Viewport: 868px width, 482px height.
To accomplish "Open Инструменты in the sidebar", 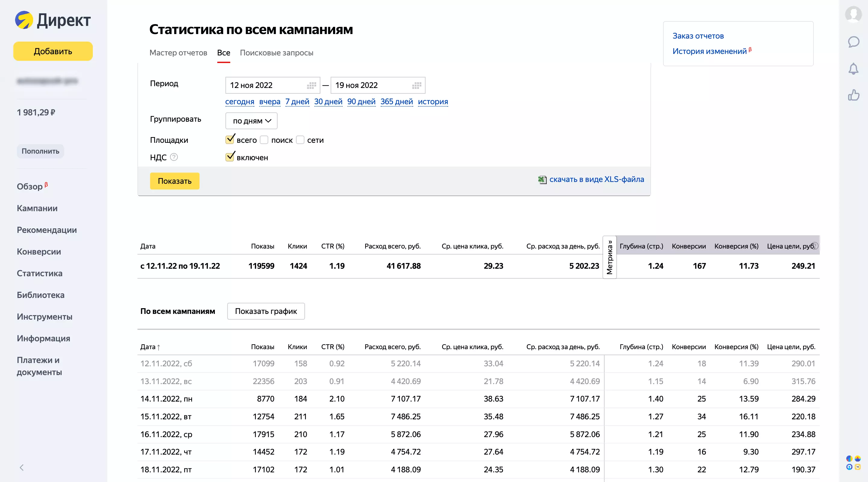I will pos(45,317).
